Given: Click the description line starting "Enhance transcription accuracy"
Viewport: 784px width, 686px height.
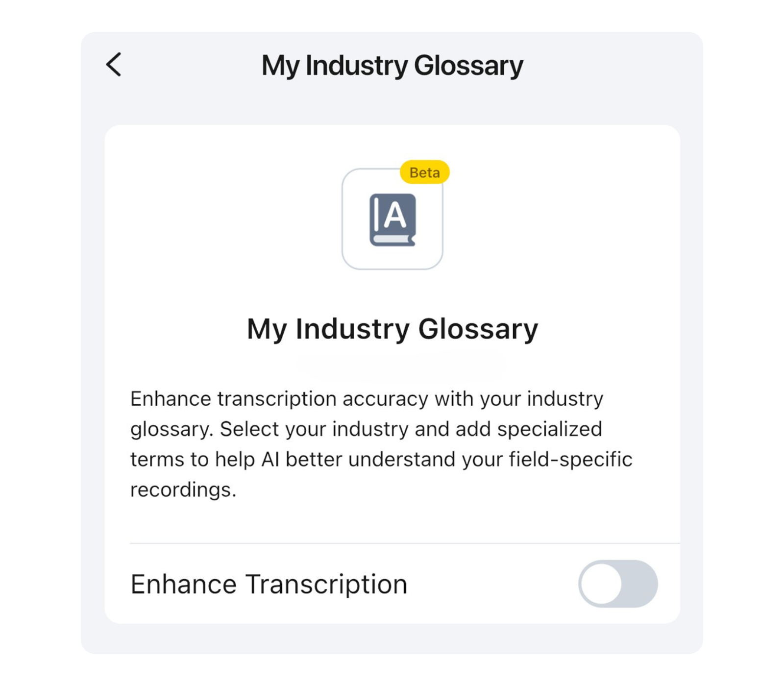Looking at the screenshot, I should (x=367, y=399).
